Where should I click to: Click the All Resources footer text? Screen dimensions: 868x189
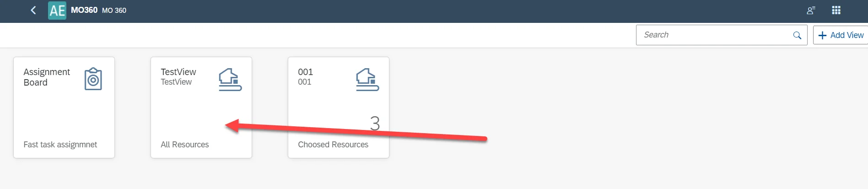[x=184, y=145]
